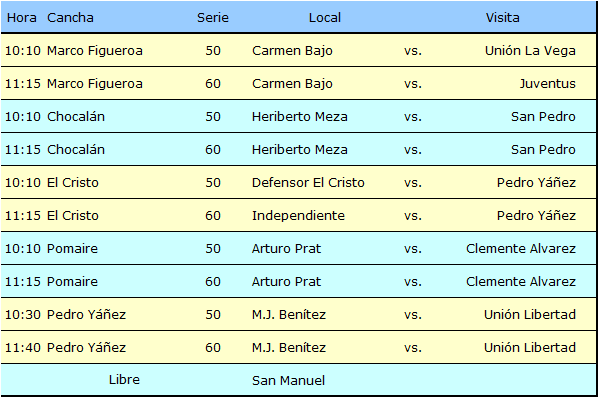The width and height of the screenshot is (598, 397).
Task: Select Arturo Prat in the 10:10 Pomaire row
Action: click(x=286, y=248)
